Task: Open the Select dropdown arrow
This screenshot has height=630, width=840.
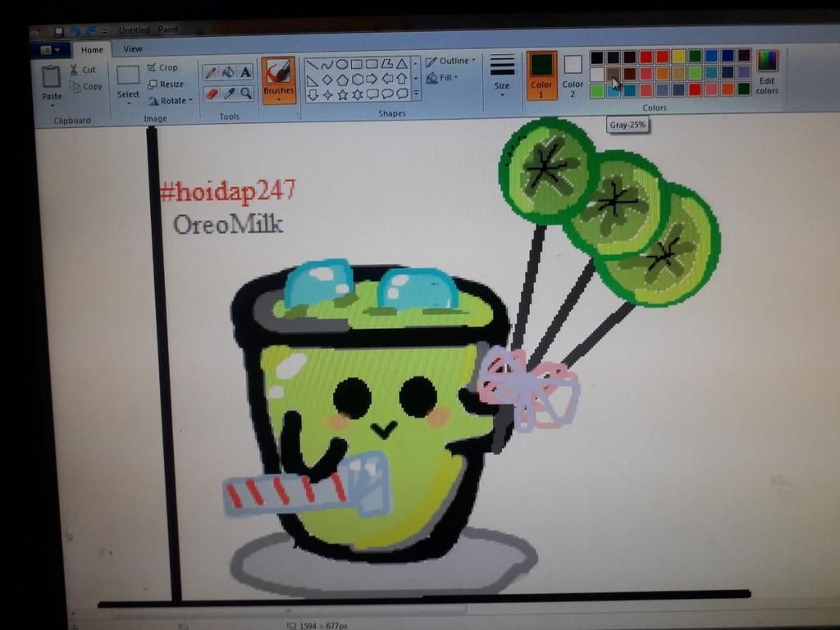Action: point(129,103)
